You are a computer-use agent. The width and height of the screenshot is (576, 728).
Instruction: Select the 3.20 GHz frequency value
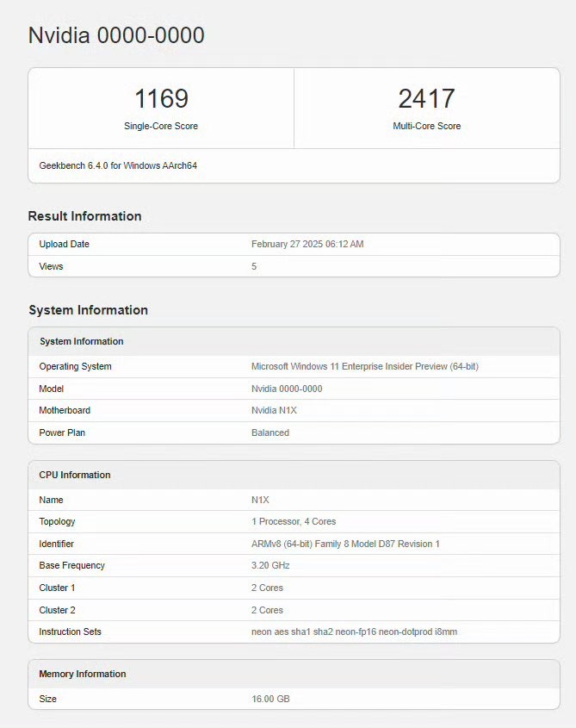pos(270,565)
